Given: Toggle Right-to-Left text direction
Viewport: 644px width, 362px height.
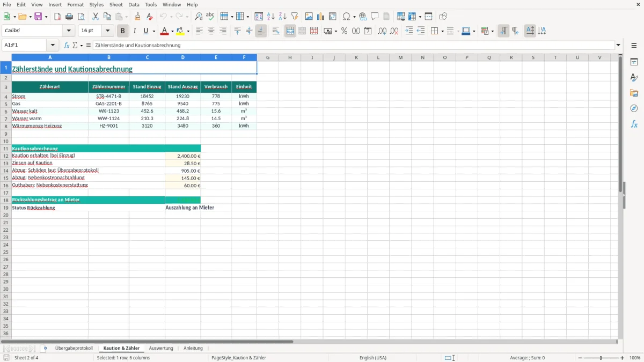Looking at the screenshot, I should click(x=515, y=31).
